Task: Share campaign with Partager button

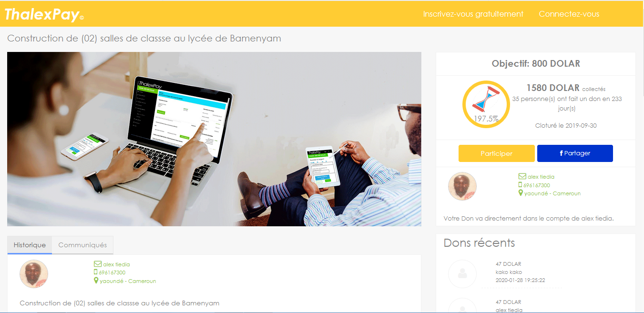Action: point(575,153)
